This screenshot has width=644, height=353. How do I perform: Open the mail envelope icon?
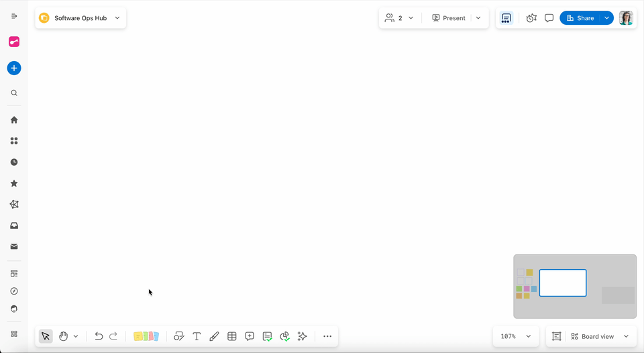14,246
